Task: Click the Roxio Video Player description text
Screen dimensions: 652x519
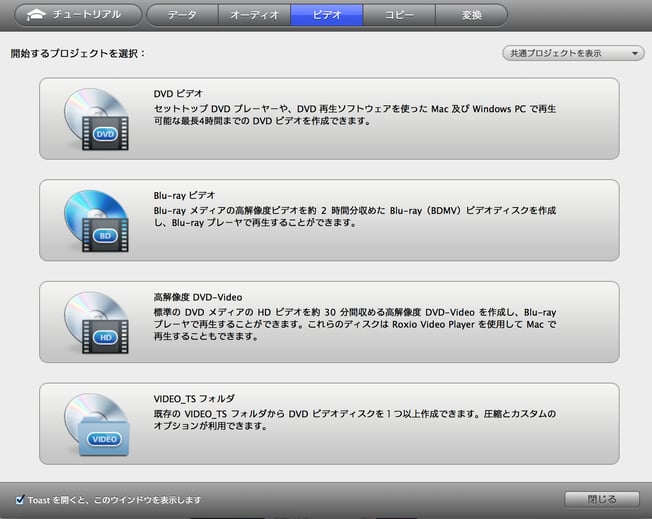Action: tap(355, 324)
